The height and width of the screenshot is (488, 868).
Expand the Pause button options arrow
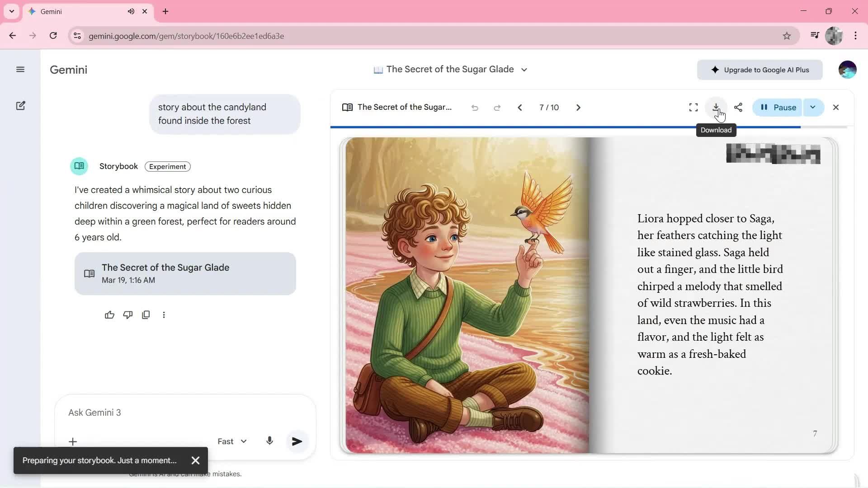813,108
